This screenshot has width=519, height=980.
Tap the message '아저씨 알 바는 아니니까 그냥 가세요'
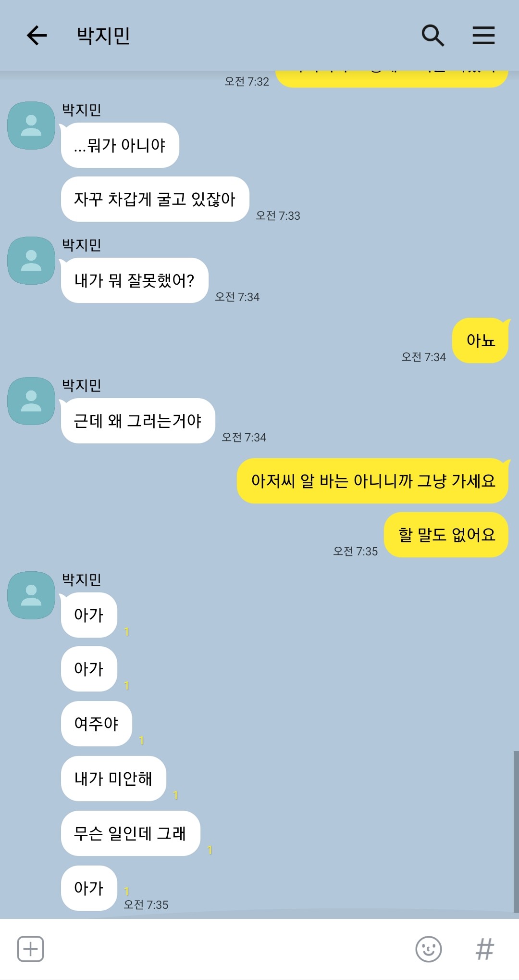(x=372, y=481)
